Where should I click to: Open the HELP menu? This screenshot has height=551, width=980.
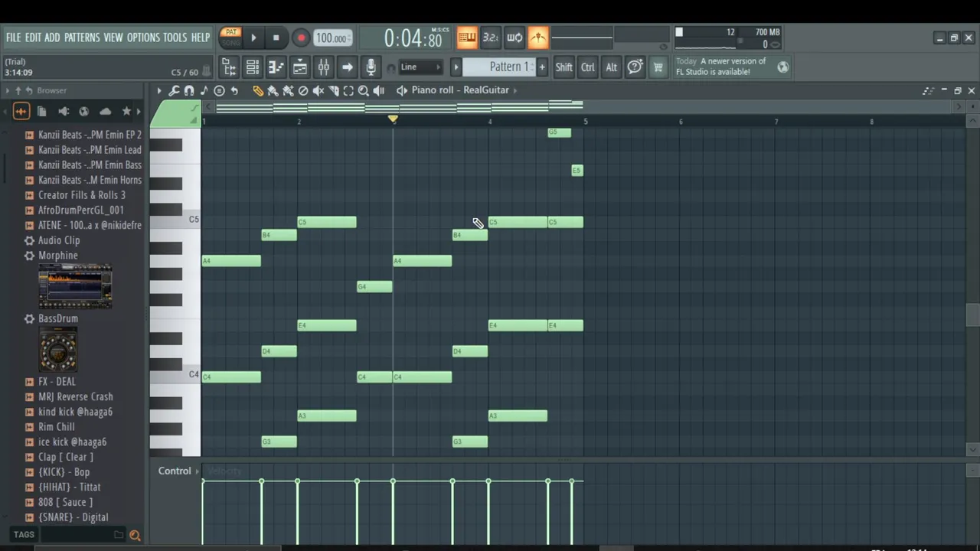201,37
